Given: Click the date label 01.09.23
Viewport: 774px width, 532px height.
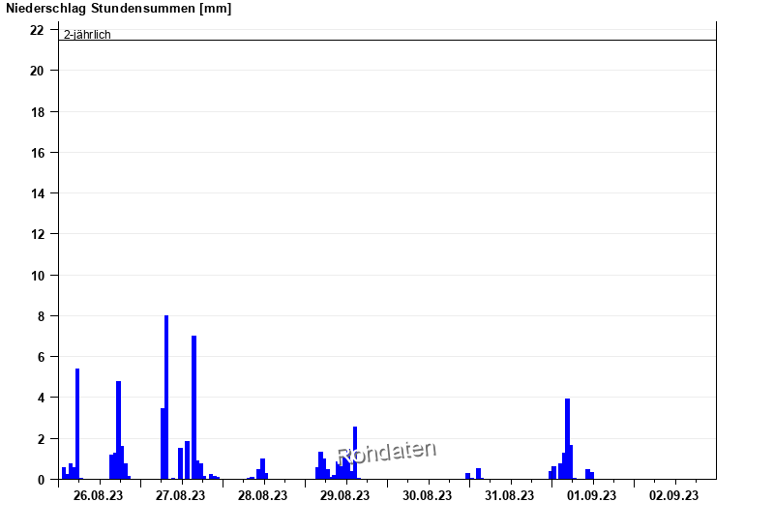Looking at the screenshot, I should coord(592,496).
